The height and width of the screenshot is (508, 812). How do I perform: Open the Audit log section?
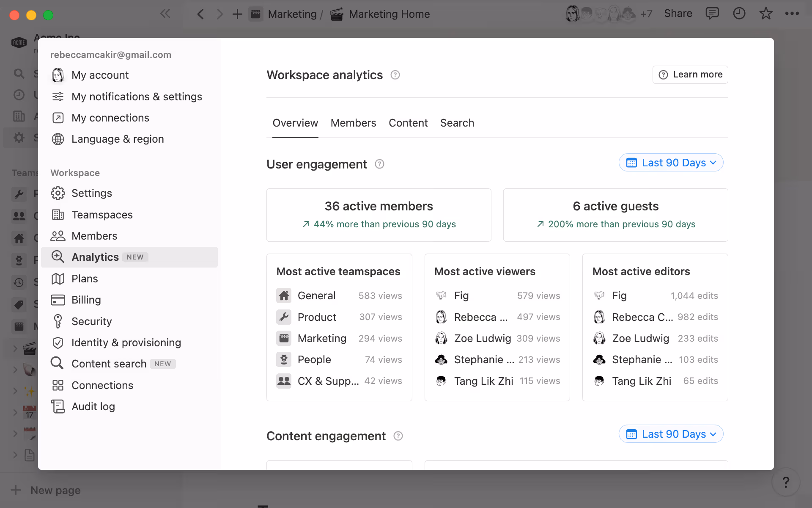(x=93, y=406)
